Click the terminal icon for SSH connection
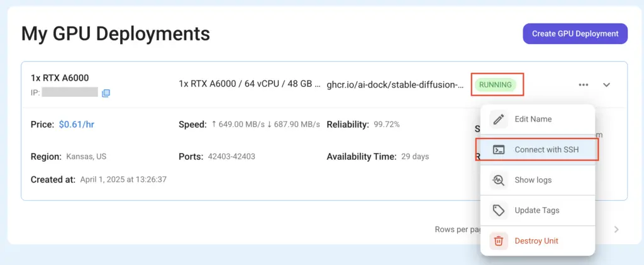The height and width of the screenshot is (265, 644). click(499, 150)
